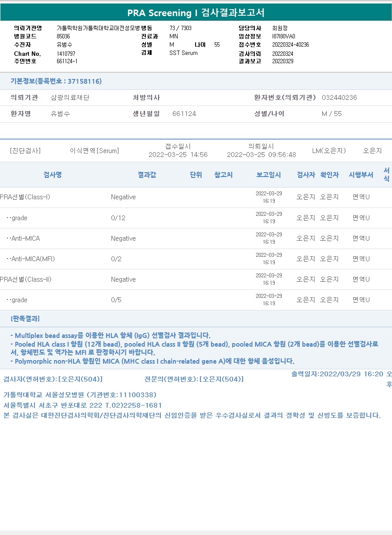Click the '[진단검사]' label
Screen dimensions: 392x535
[25, 150]
